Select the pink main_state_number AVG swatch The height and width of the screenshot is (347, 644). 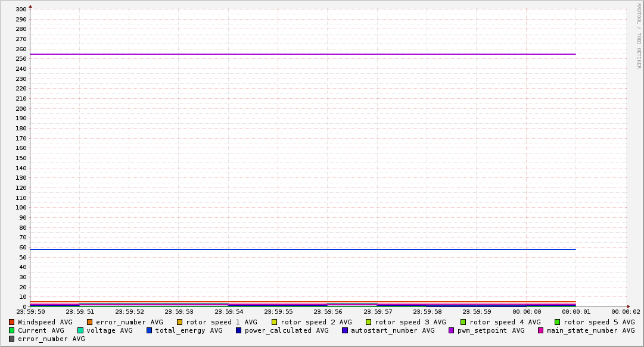point(541,330)
